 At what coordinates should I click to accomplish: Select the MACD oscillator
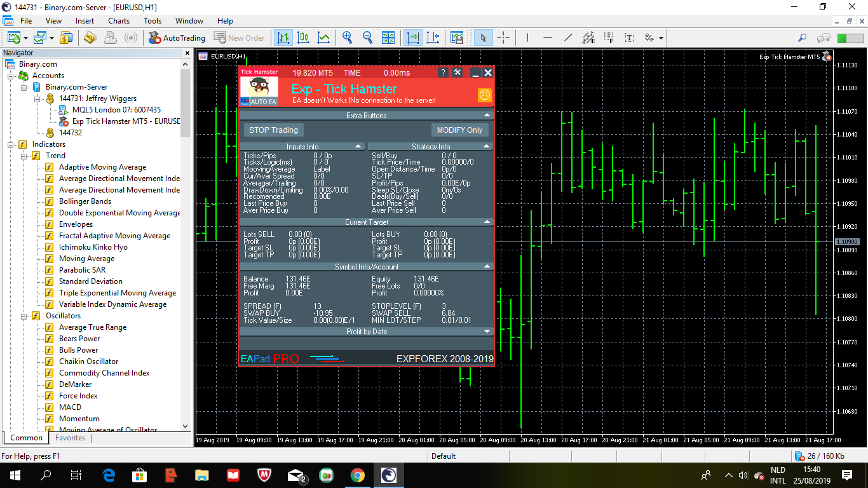[x=70, y=407]
